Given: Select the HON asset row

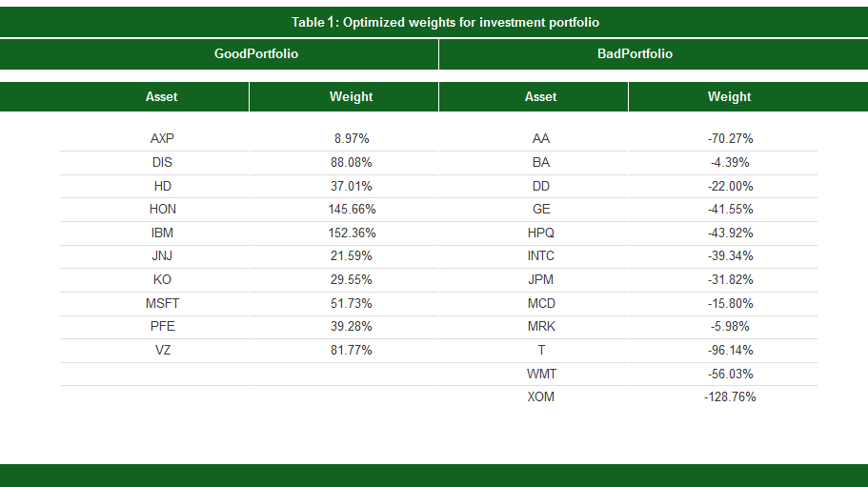Looking at the screenshot, I should click(163, 210).
